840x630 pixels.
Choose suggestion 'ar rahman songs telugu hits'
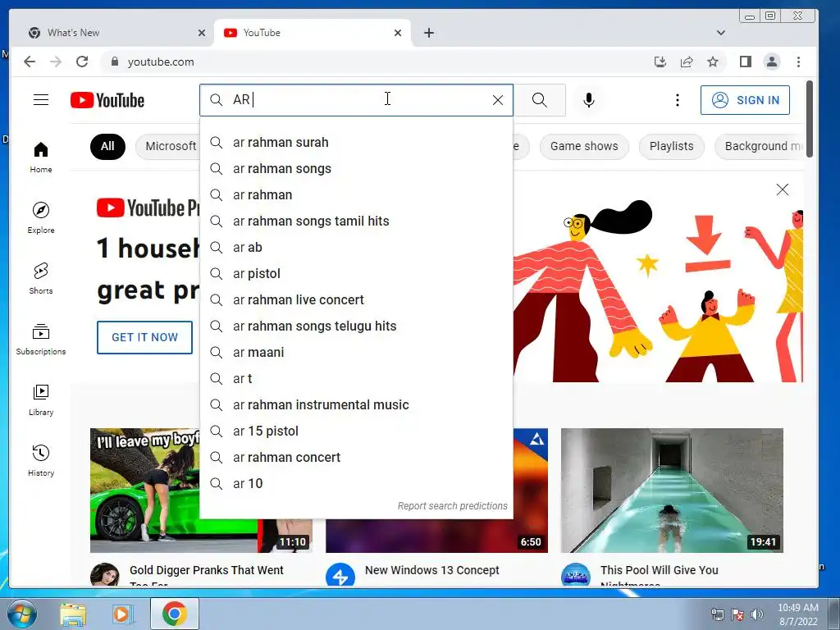[x=356, y=326]
